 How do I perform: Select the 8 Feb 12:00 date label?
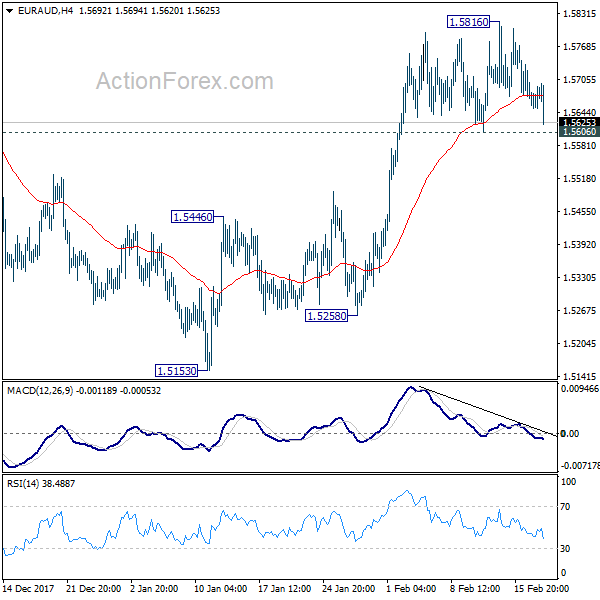coord(475,588)
